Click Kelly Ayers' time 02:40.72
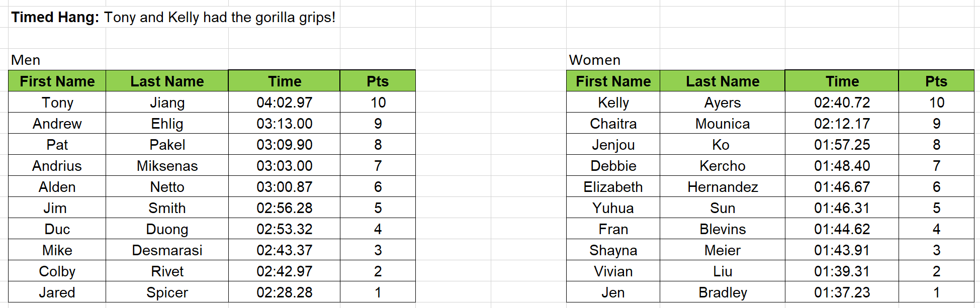The height and width of the screenshot is (308, 980). (x=842, y=102)
